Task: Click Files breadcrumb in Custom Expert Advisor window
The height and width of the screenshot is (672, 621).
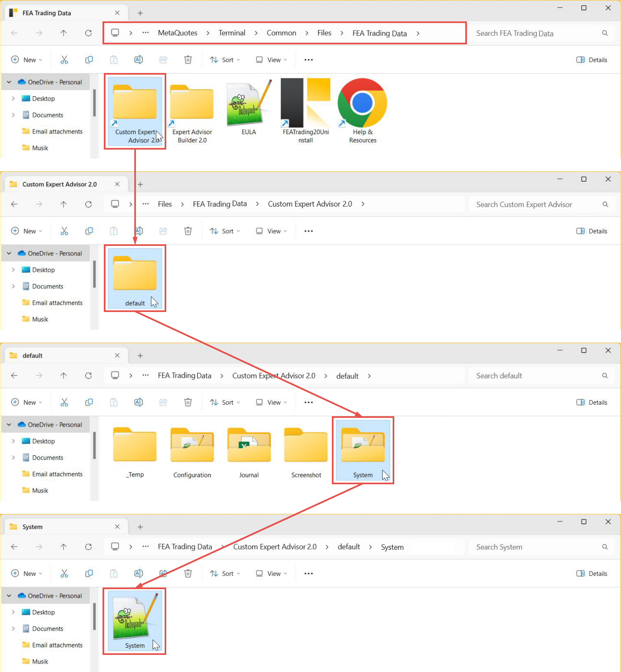Action: point(165,204)
